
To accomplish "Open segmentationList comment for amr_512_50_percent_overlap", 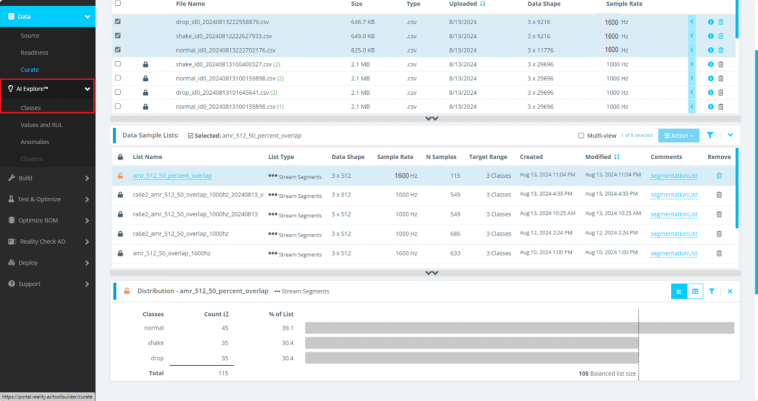I will [674, 176].
